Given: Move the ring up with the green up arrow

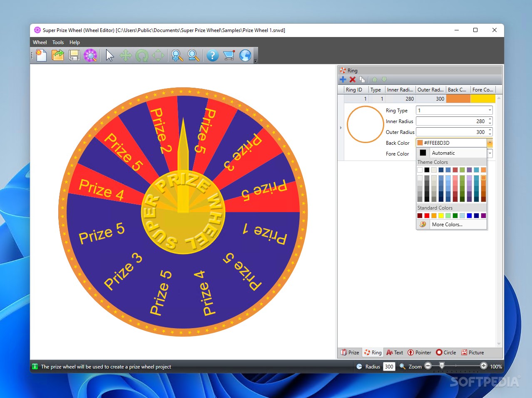Looking at the screenshot, I should (375, 79).
